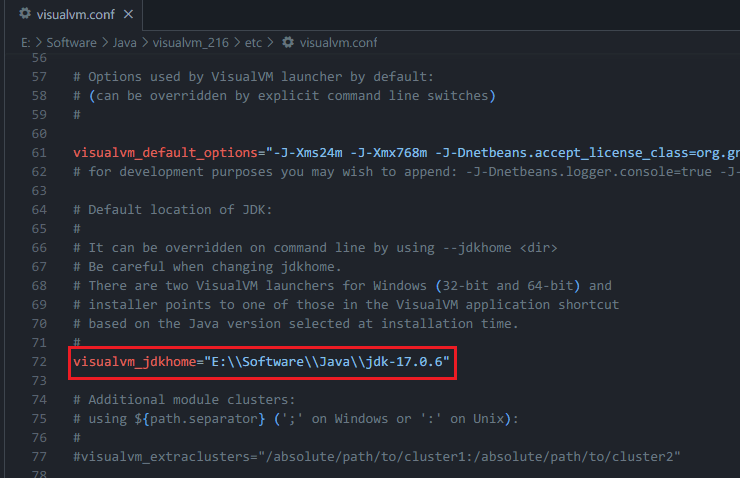Open visualvm_216 breadcrumb segment

tap(191, 42)
